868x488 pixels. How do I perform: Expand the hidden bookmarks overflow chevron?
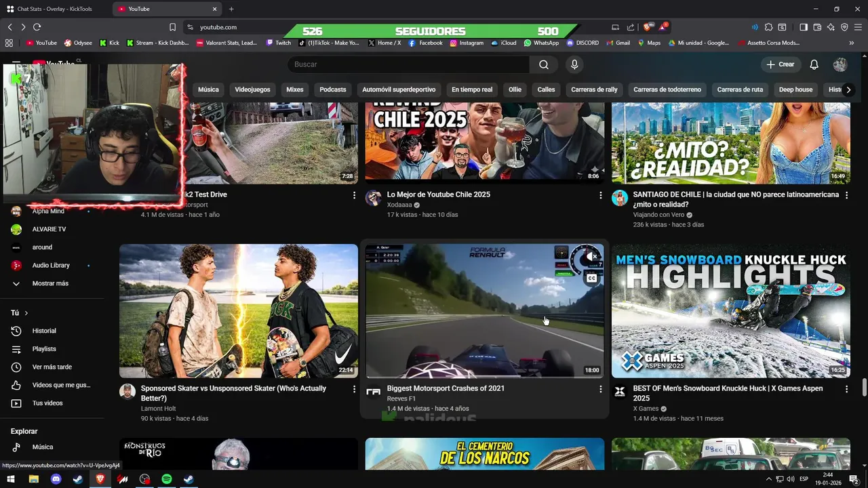coord(852,43)
